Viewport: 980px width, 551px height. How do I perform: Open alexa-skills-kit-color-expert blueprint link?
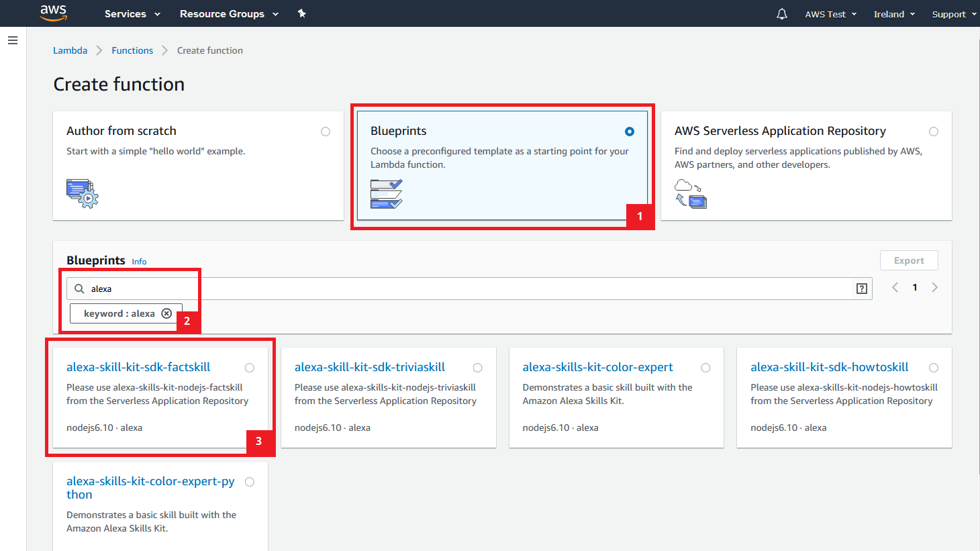tap(597, 367)
